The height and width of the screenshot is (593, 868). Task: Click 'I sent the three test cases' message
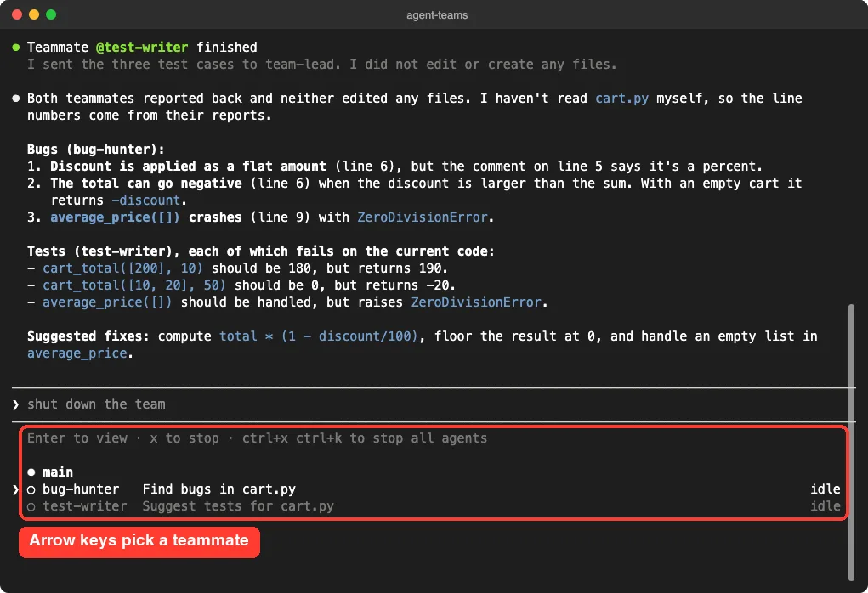tap(321, 65)
